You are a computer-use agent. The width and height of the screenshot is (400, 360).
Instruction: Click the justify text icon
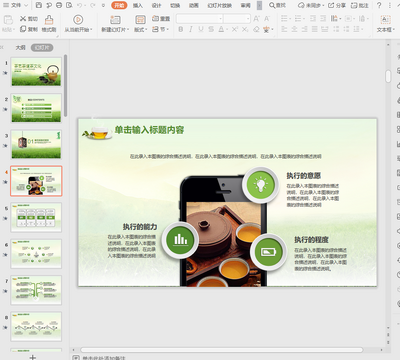315,29
